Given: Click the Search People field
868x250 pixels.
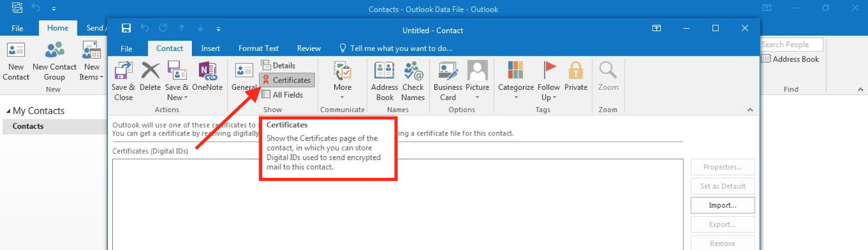Looking at the screenshot, I should pyautogui.click(x=791, y=45).
